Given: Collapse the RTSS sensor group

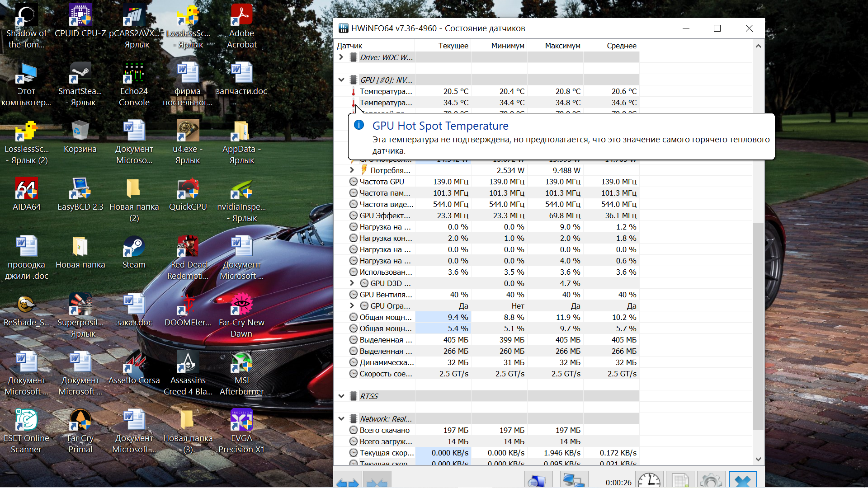Looking at the screenshot, I should point(341,396).
